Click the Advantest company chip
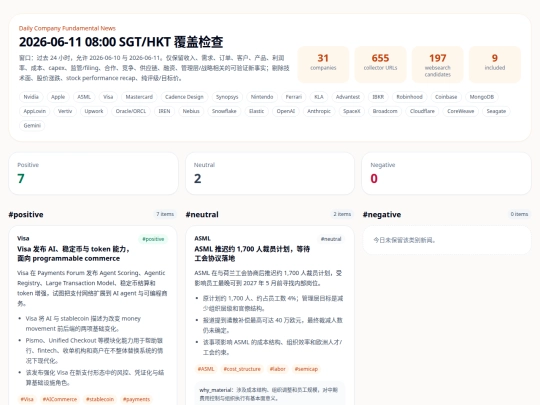This screenshot has height=405, width=540. tap(348, 97)
